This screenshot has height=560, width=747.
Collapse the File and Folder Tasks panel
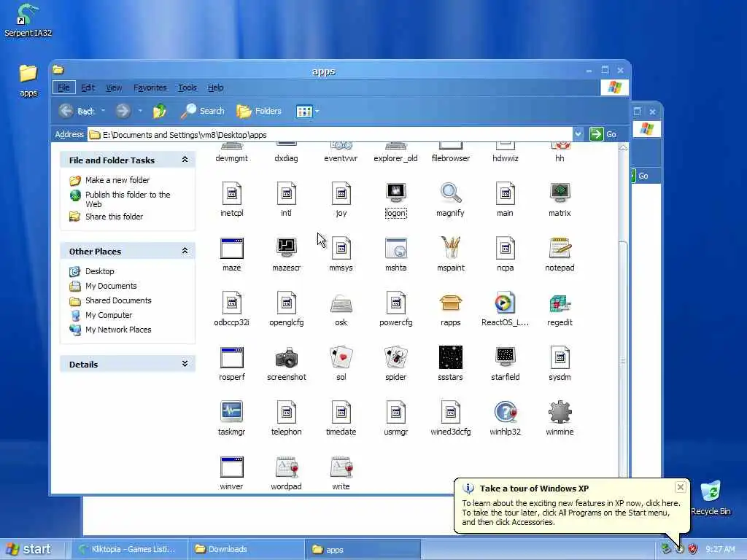pyautogui.click(x=185, y=160)
